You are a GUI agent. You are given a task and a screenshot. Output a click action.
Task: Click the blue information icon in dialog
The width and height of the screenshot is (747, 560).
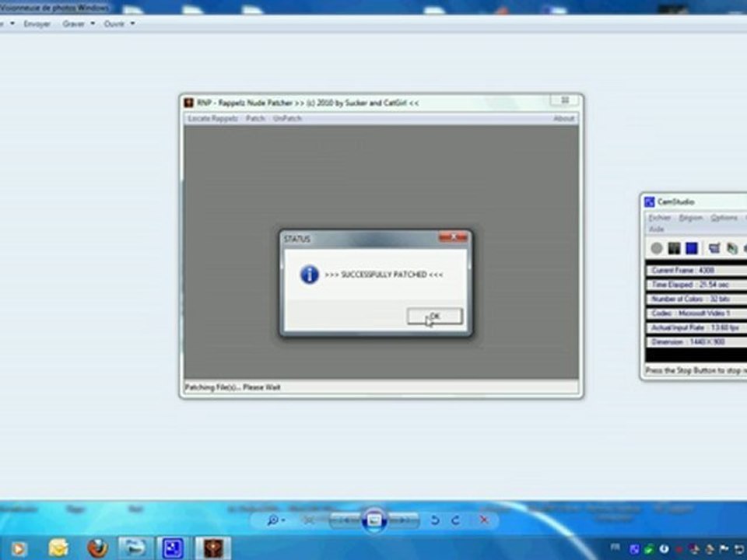click(x=309, y=275)
